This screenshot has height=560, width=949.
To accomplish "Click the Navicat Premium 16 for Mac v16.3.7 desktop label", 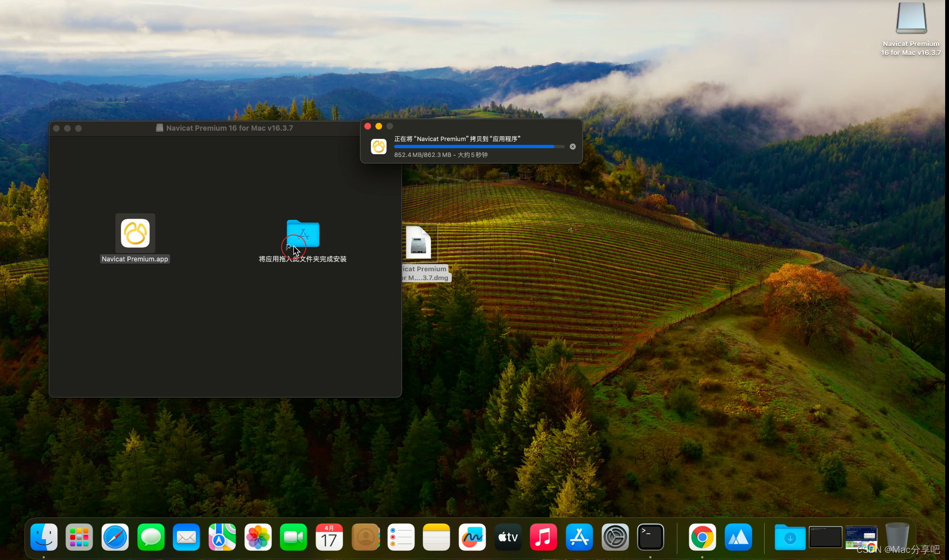I will coord(911,48).
